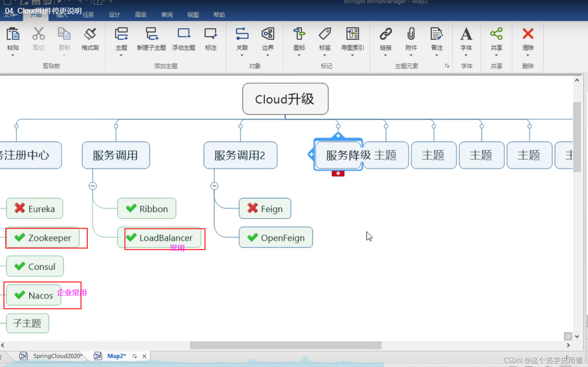The image size is (588, 367).
Task: Click the Relationship (关联) icon
Action: coord(242,34)
